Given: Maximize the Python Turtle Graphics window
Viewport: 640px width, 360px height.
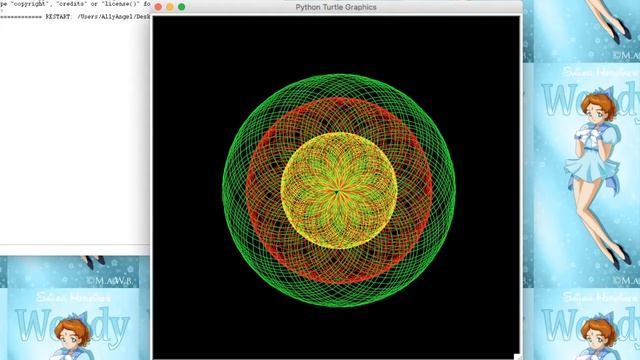Looking at the screenshot, I should (182, 7).
